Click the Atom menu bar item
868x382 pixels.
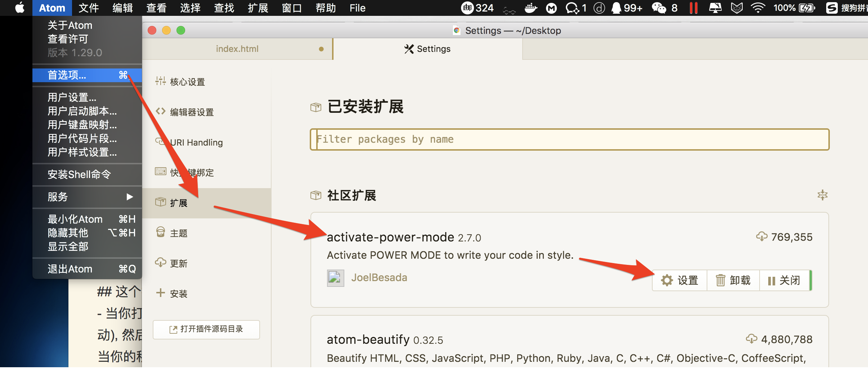tap(52, 8)
